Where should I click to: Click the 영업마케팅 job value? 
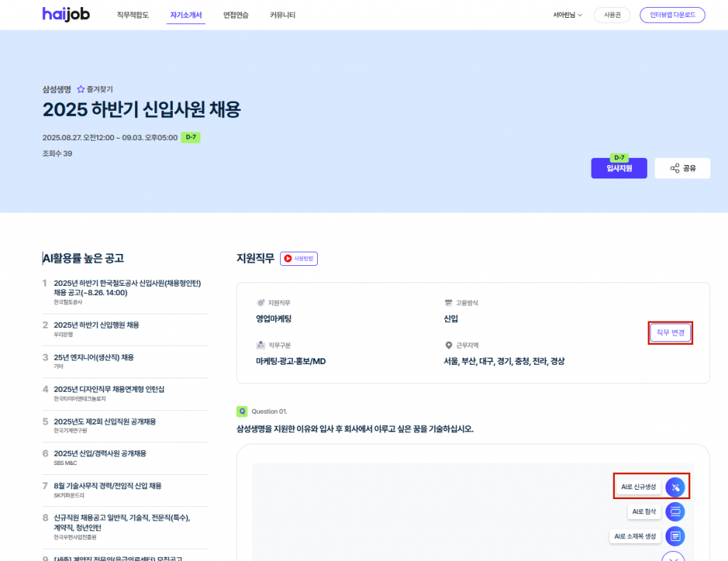[x=274, y=319]
